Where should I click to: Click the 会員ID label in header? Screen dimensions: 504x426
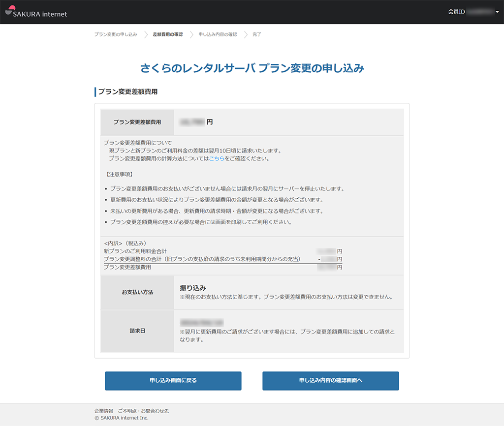[456, 12]
